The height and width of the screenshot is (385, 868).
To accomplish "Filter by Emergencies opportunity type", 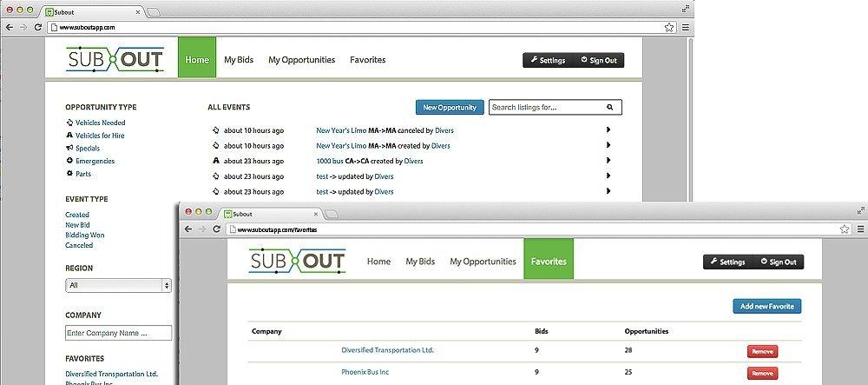I will [x=95, y=161].
